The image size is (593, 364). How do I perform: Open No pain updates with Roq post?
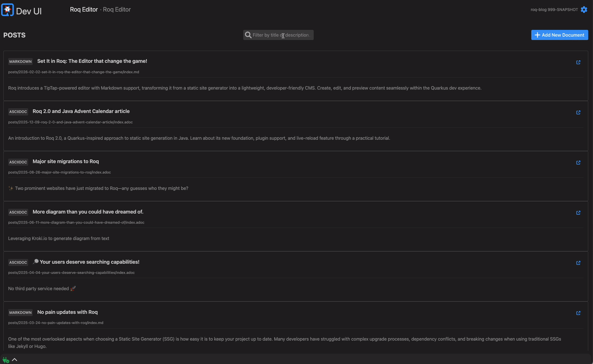[x=67, y=312]
